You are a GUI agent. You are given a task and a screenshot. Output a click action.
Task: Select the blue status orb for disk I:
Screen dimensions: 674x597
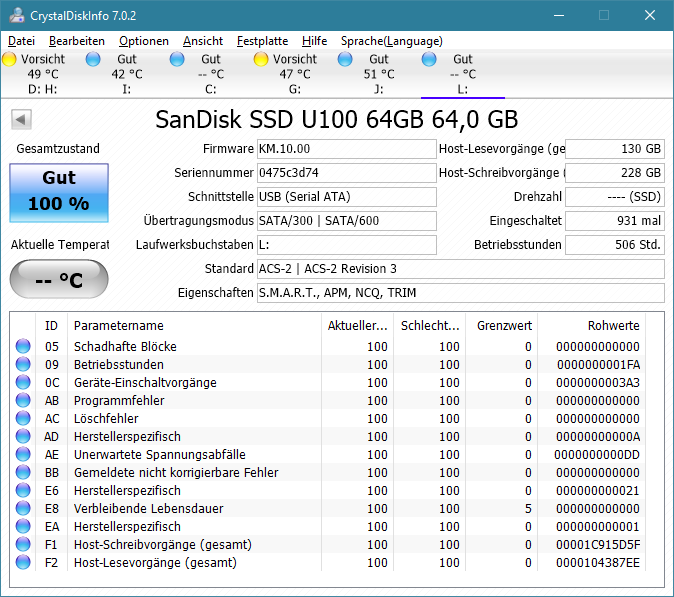pyautogui.click(x=93, y=59)
